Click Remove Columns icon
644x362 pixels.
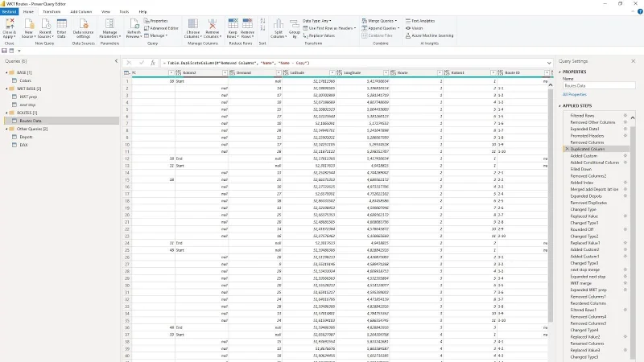213,24
